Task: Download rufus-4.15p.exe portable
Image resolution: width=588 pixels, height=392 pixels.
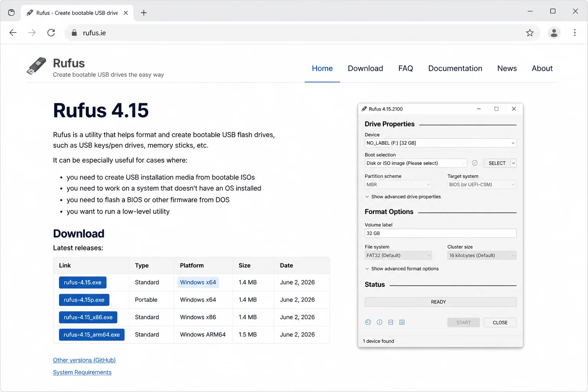Action: pos(84,300)
